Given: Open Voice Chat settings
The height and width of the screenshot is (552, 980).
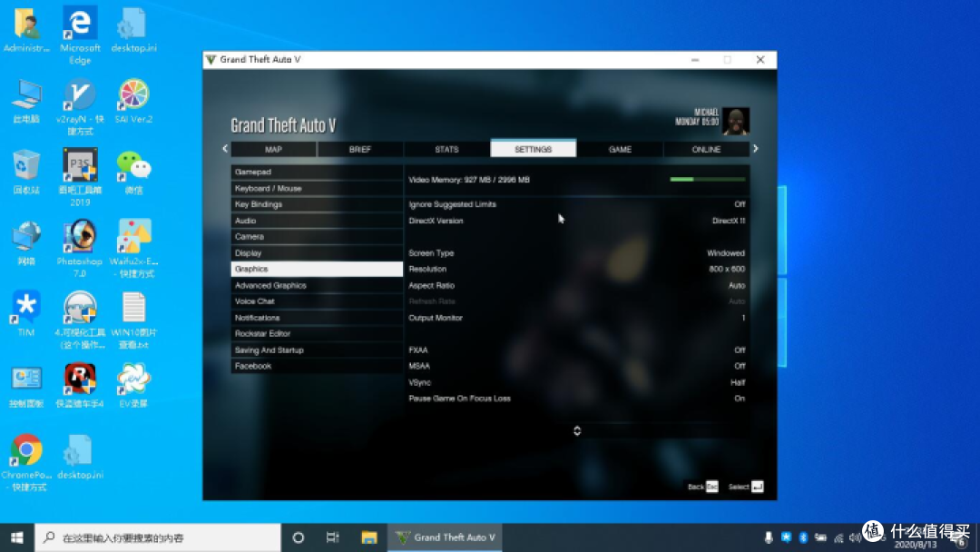Looking at the screenshot, I should click(x=317, y=301).
